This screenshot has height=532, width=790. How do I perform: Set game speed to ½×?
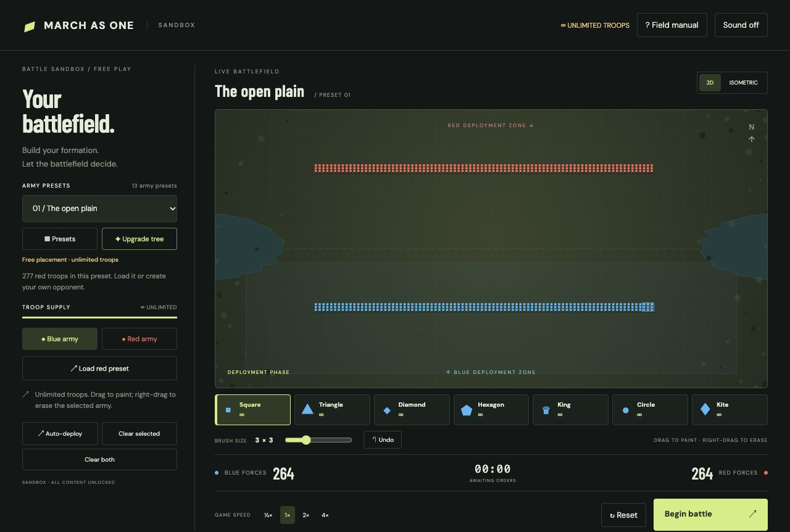tap(268, 515)
